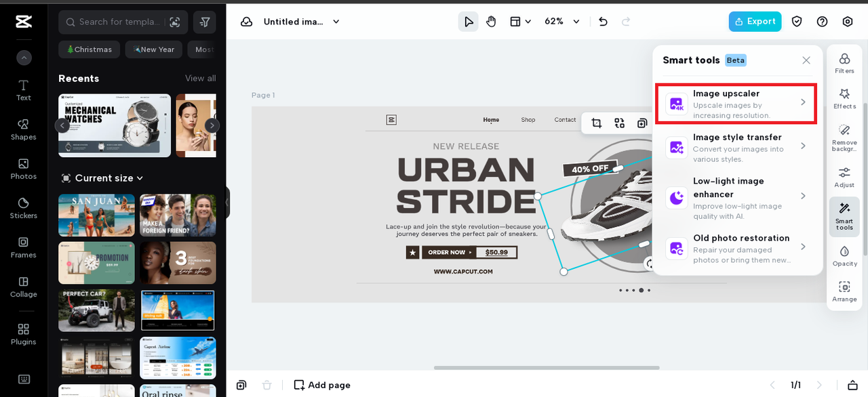Open the Adjust panel
Screen dimensions: 868x397
click(x=844, y=177)
